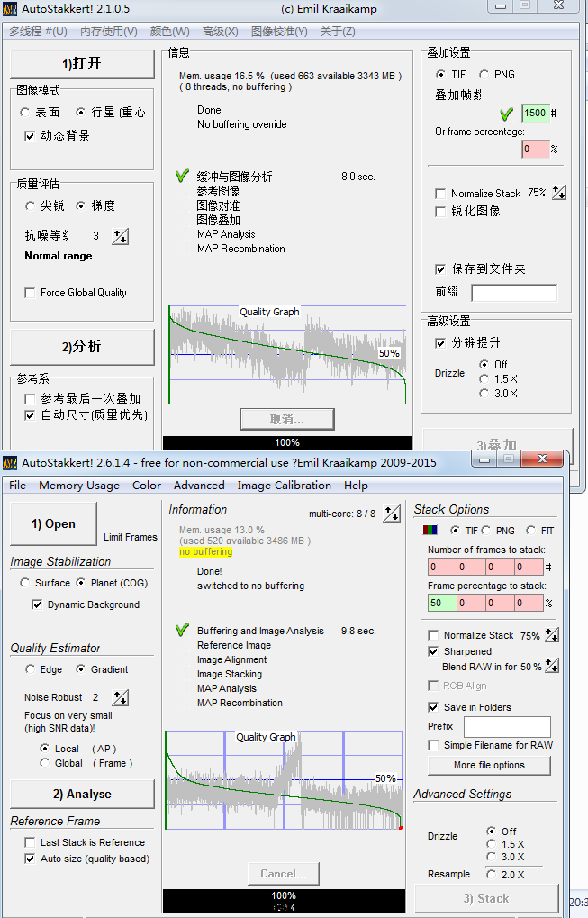Open 图像校准 menu in back window

[x=279, y=31]
